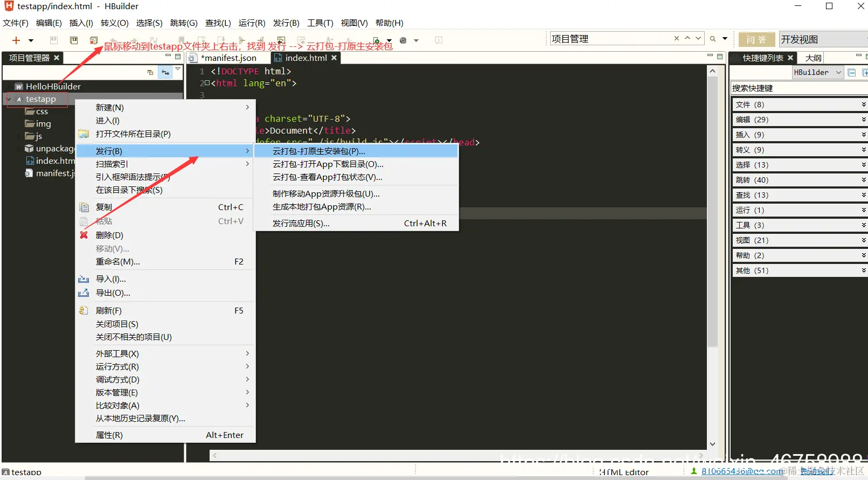This screenshot has width=868, height=480.
Task: Click the Save All toolbar icon
Action: pyautogui.click(x=74, y=40)
